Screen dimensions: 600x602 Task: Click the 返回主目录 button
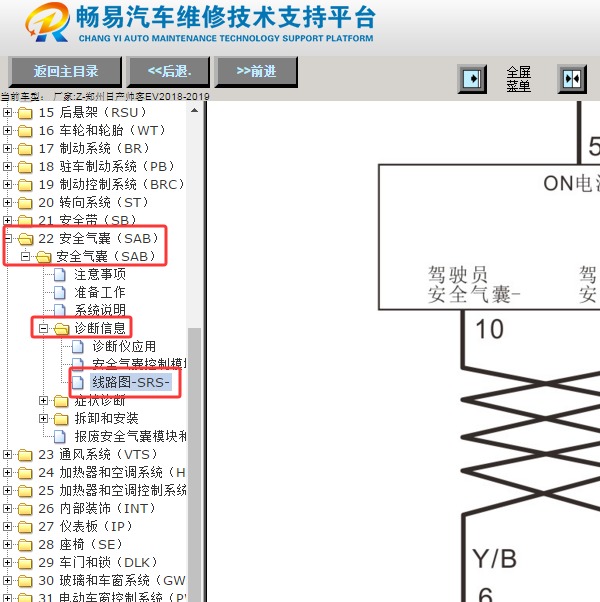pyautogui.click(x=65, y=72)
